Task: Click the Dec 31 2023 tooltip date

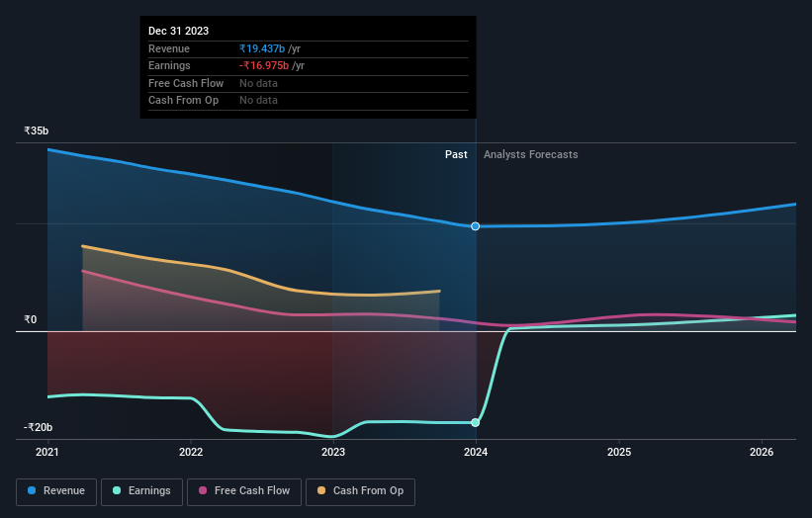Action: pyautogui.click(x=179, y=31)
